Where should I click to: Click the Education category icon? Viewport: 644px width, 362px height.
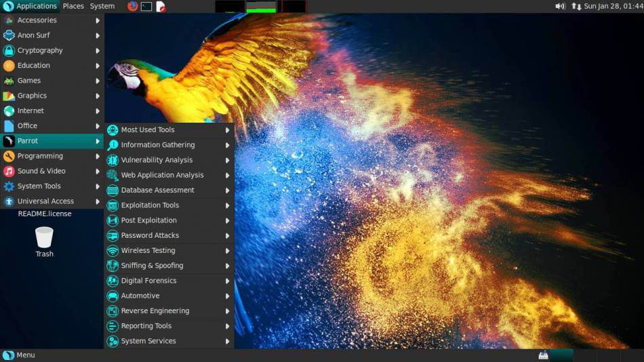pos(9,66)
